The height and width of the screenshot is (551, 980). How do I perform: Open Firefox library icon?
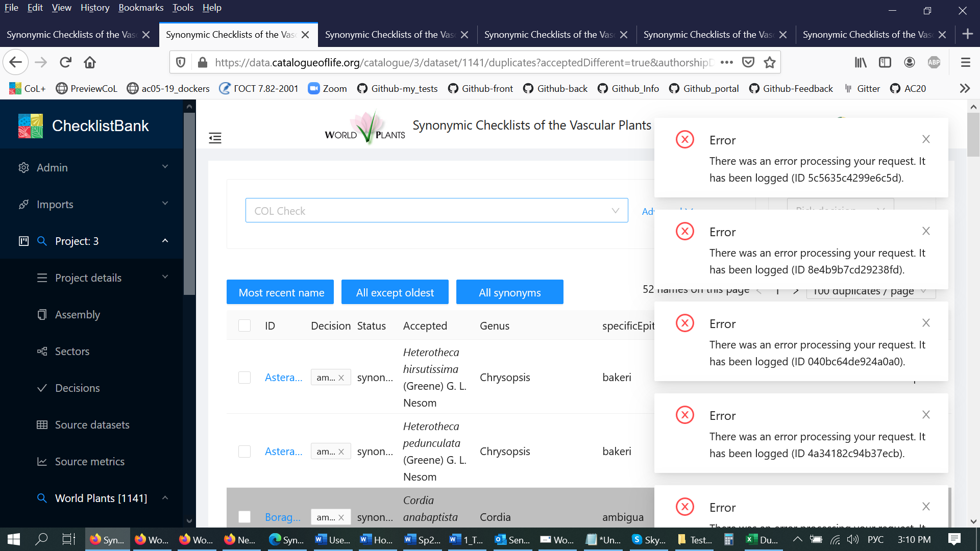[x=861, y=62]
